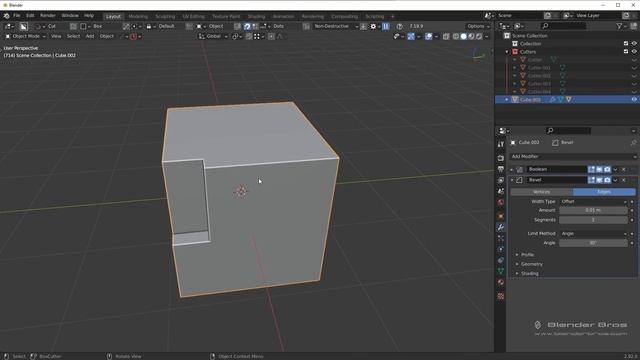Switch to solid viewport shading
This screenshot has height=360, width=640.
point(464,36)
